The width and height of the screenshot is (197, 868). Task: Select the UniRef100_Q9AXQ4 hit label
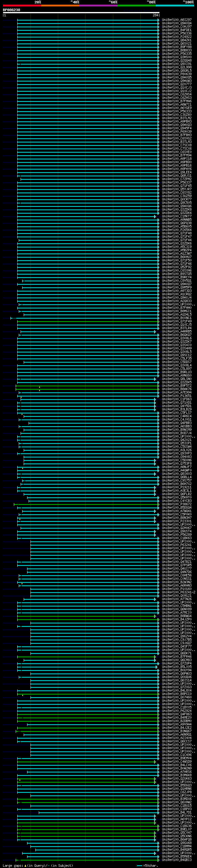pos(176,23)
